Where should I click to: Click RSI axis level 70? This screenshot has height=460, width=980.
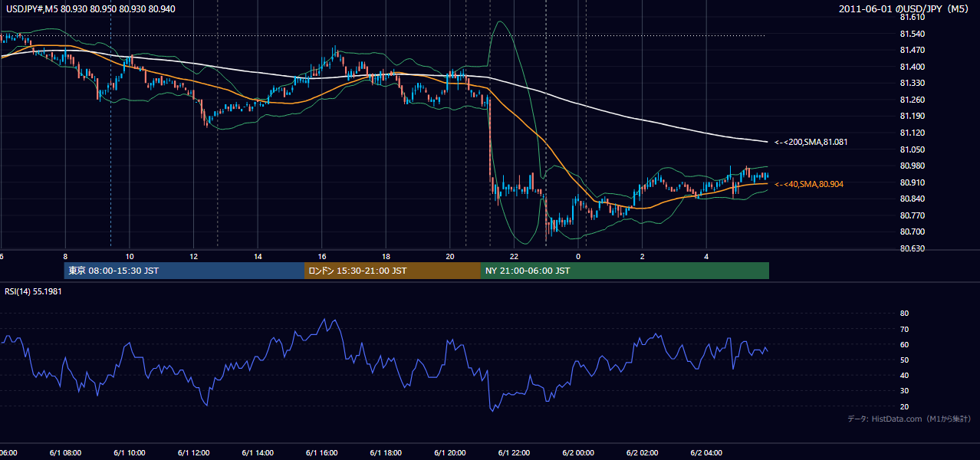tap(904, 329)
